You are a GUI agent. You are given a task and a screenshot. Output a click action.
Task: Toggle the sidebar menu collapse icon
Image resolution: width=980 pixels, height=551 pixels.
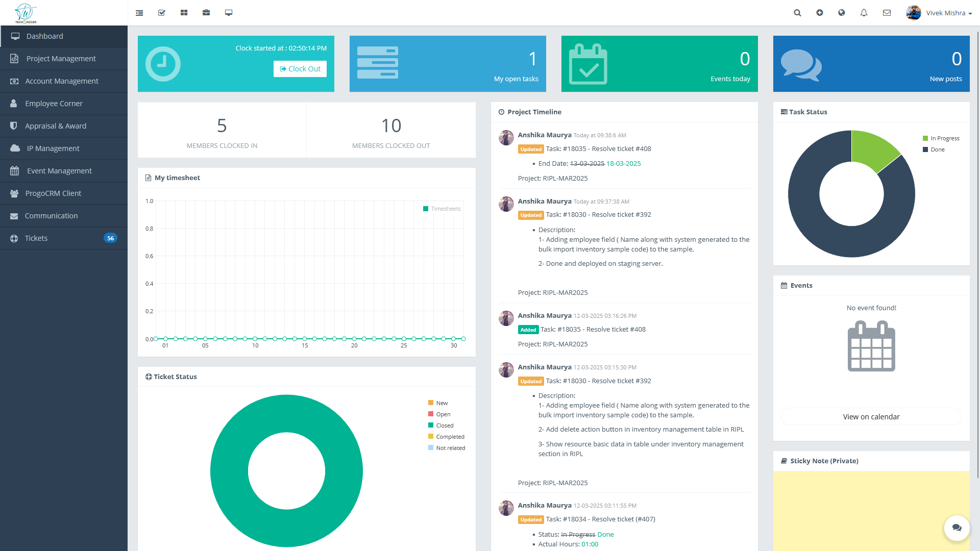point(139,13)
